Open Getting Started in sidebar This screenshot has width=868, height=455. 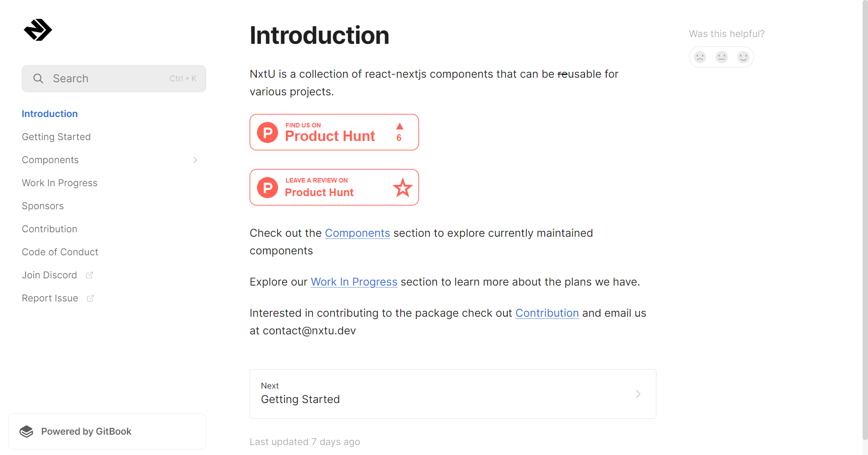(56, 137)
